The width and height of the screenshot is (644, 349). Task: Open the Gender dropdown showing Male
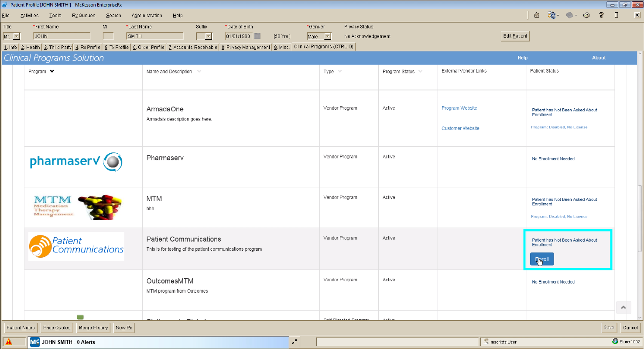click(328, 36)
